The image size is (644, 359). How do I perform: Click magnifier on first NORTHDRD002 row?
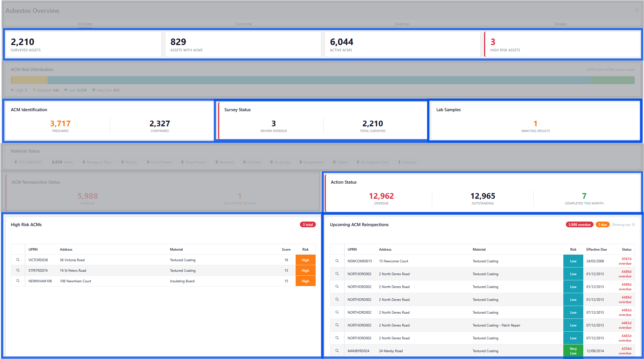coord(337,274)
